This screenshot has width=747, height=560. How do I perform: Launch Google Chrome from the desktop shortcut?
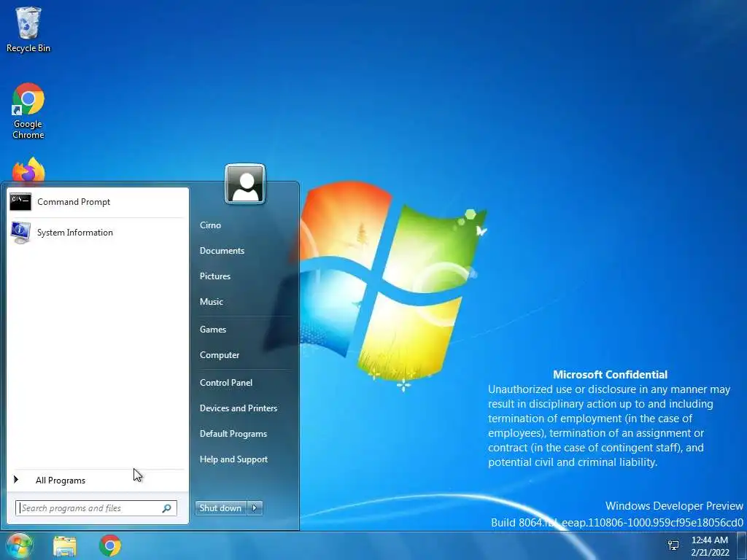click(x=28, y=111)
